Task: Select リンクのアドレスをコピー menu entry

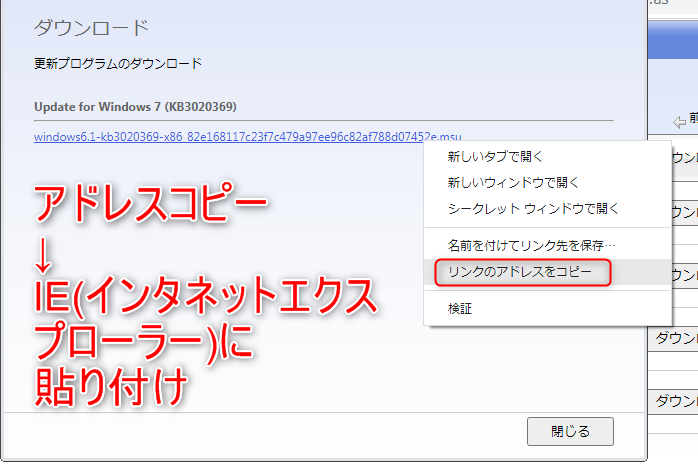Action: pyautogui.click(x=548, y=272)
